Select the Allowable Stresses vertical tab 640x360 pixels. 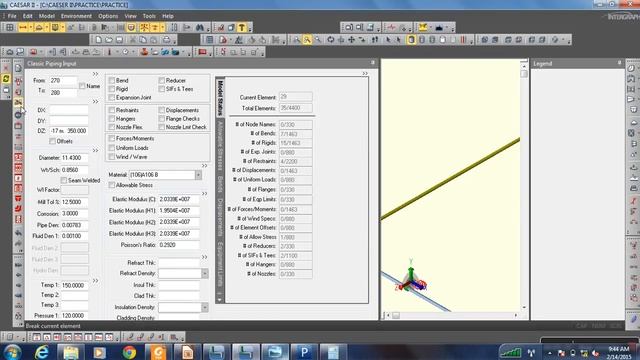pos(220,146)
